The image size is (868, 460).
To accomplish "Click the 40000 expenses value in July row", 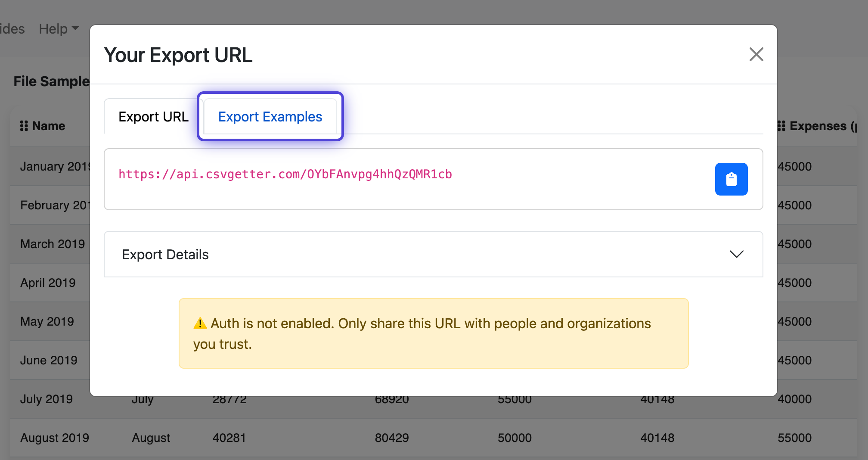I will 794,399.
